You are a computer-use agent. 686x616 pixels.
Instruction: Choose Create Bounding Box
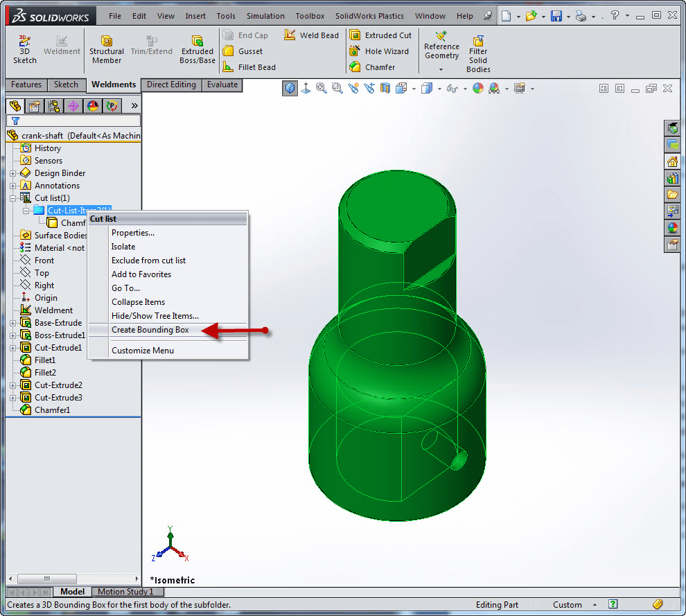(150, 330)
